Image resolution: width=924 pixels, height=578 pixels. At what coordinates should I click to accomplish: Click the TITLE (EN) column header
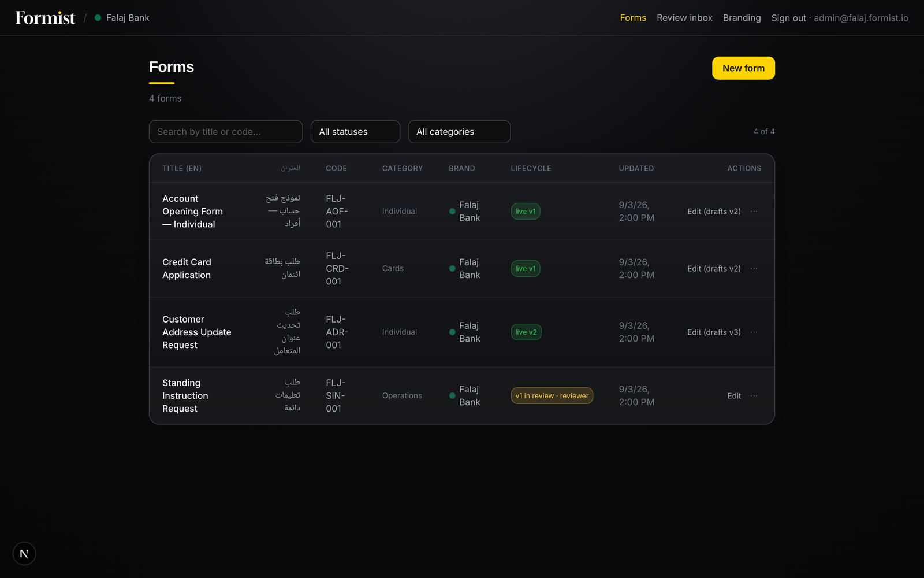point(182,169)
